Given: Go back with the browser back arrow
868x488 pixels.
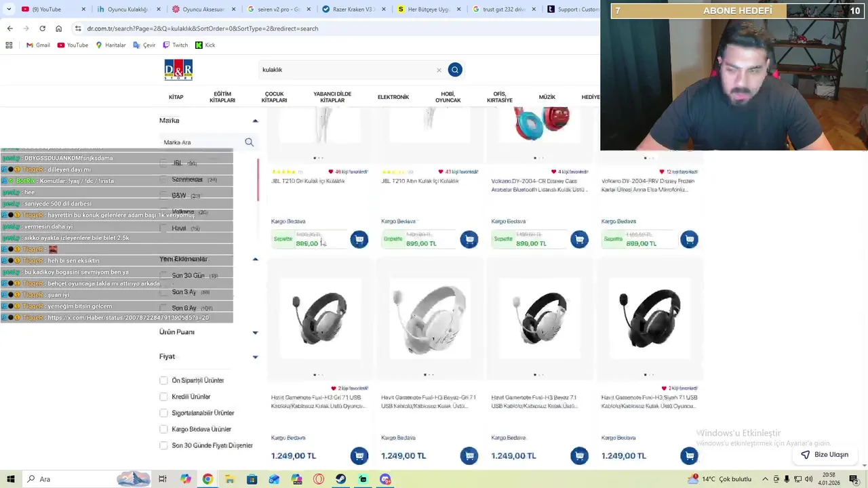Looking at the screenshot, I should [9, 28].
